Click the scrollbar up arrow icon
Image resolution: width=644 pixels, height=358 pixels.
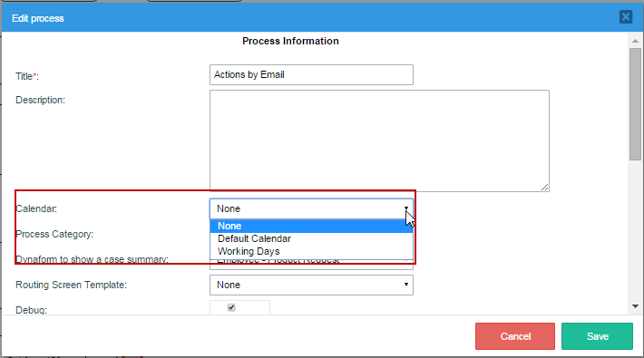coord(635,41)
